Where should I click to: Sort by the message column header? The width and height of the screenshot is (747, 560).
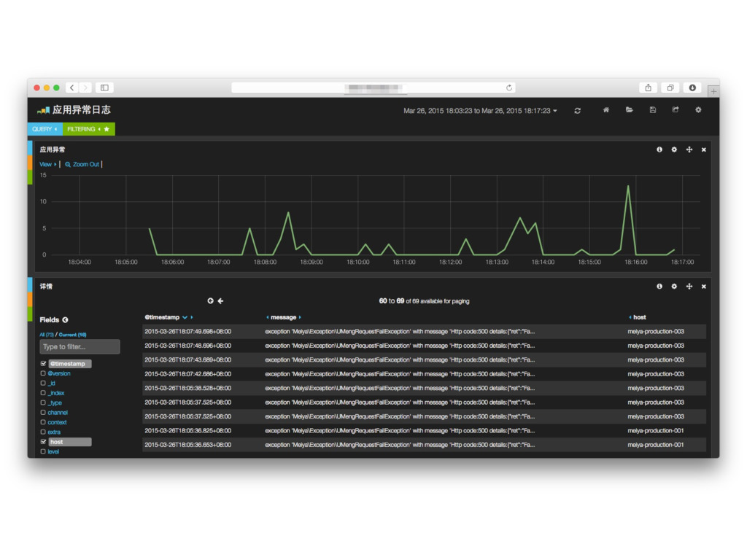(x=284, y=317)
